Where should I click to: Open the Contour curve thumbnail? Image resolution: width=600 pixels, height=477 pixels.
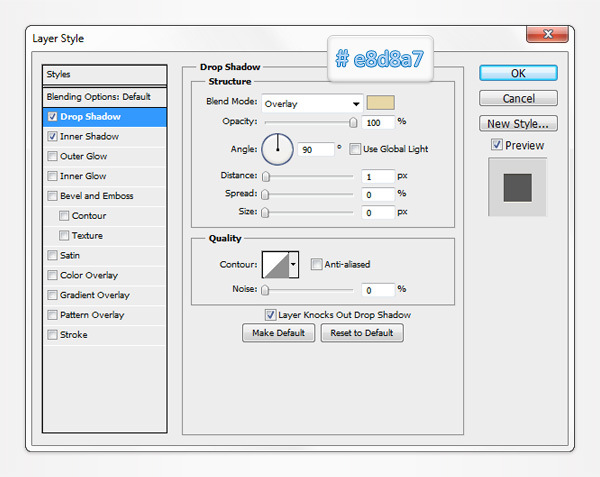pos(274,264)
